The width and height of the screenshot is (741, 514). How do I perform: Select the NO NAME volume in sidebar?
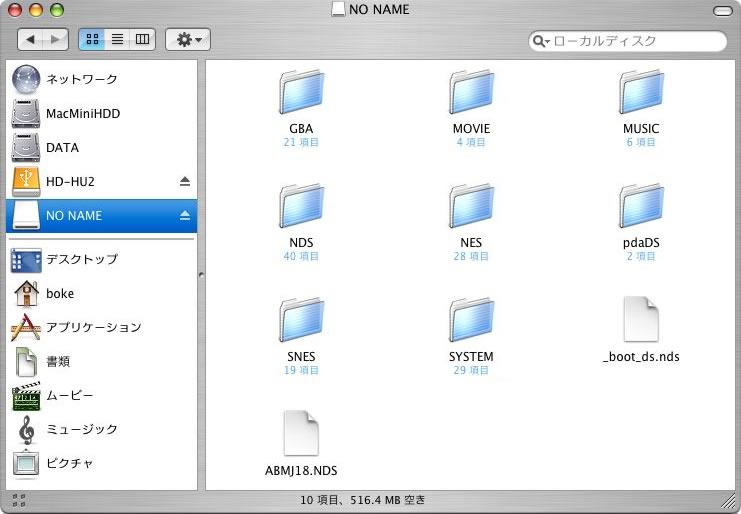pyautogui.click(x=102, y=215)
